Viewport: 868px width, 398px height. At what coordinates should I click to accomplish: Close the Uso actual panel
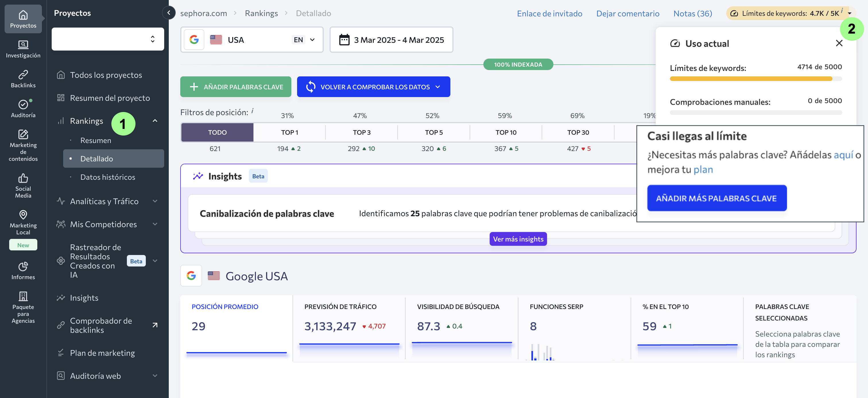[x=839, y=43]
